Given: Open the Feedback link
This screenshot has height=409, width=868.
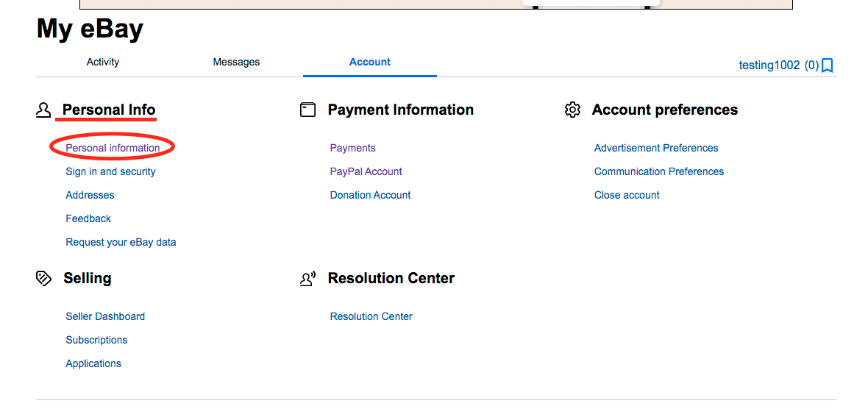Looking at the screenshot, I should pos(88,218).
